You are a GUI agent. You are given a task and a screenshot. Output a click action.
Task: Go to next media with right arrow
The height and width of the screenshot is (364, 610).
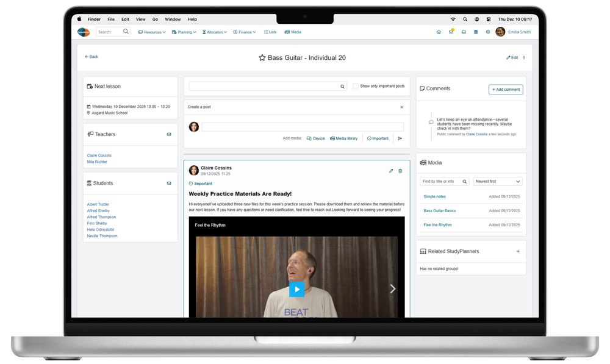393,288
